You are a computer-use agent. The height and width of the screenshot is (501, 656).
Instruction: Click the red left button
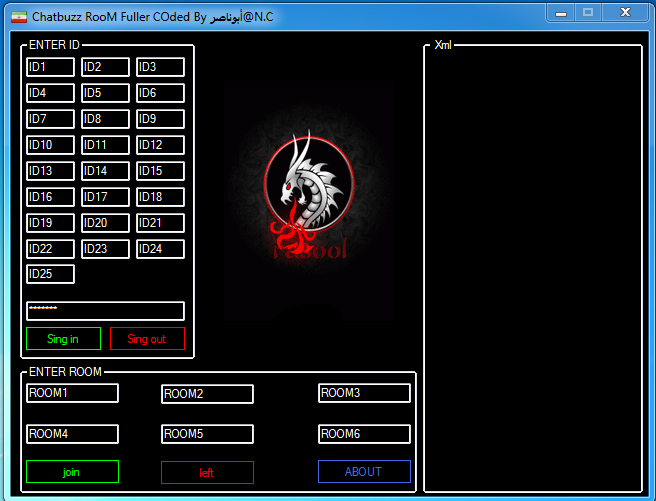coord(207,472)
